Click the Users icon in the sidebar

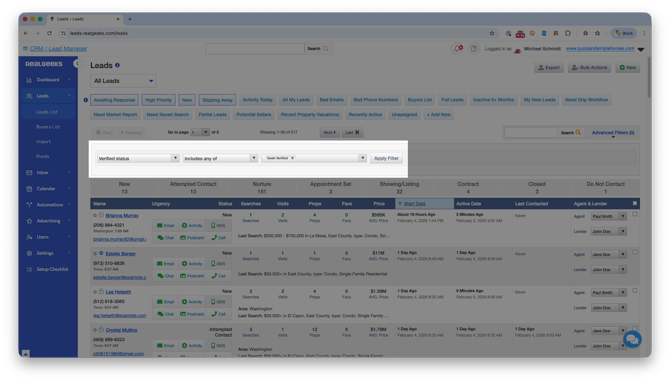click(29, 237)
